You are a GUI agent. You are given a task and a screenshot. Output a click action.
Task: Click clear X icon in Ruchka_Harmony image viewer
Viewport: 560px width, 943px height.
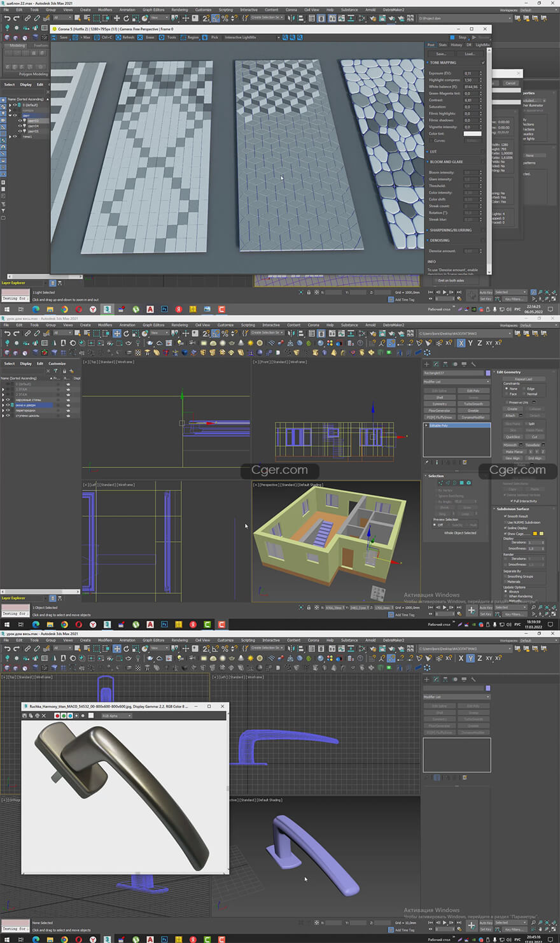pos(44,716)
